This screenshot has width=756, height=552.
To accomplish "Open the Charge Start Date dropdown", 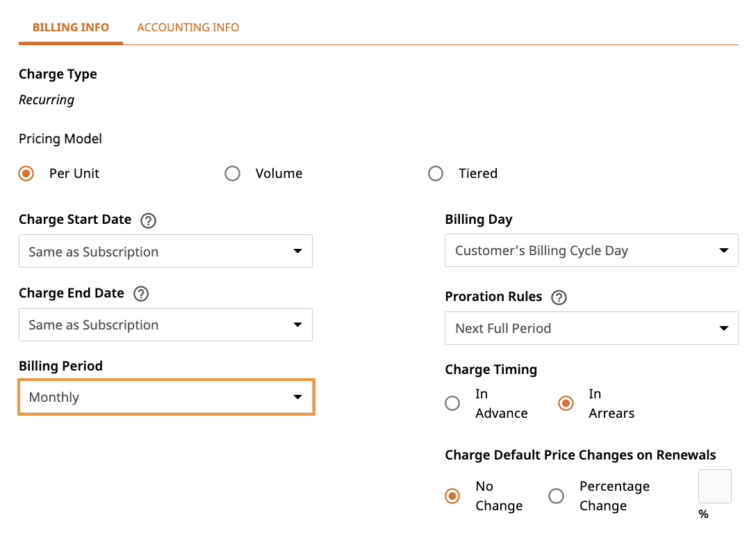I will click(165, 251).
